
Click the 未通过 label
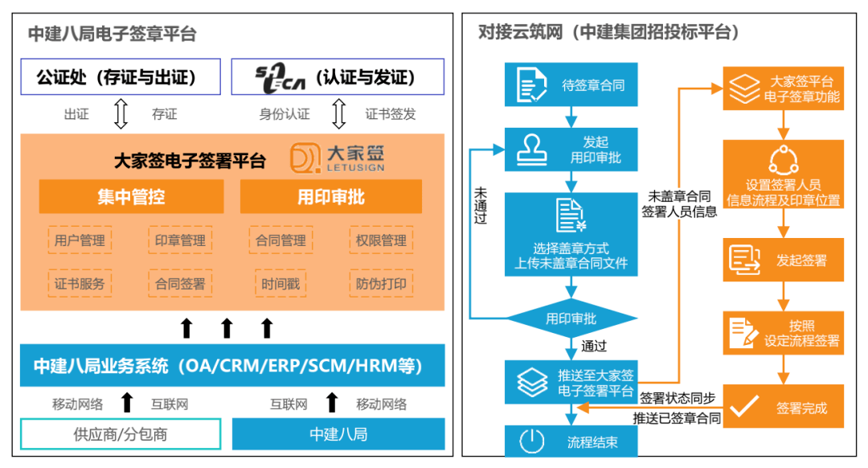pyautogui.click(x=480, y=206)
